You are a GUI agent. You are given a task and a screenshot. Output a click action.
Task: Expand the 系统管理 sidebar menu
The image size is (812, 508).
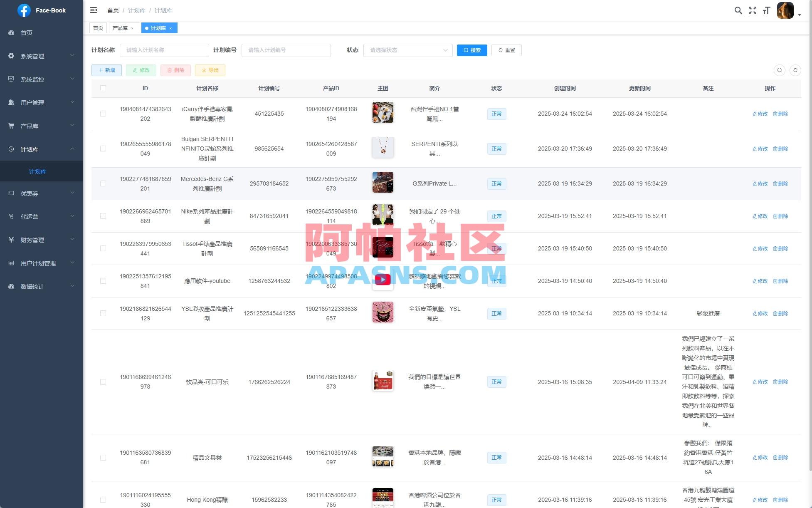[x=42, y=56]
